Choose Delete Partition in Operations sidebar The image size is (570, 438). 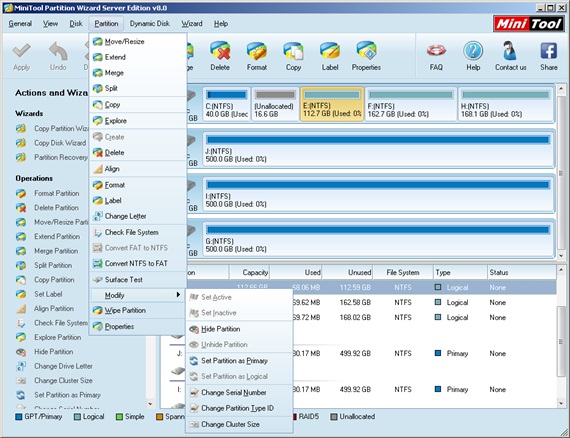(x=56, y=208)
